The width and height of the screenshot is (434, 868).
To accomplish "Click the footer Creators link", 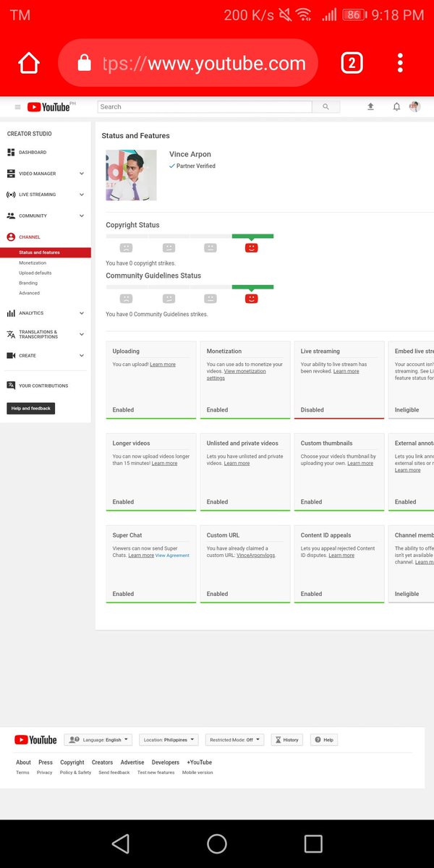I will click(102, 762).
